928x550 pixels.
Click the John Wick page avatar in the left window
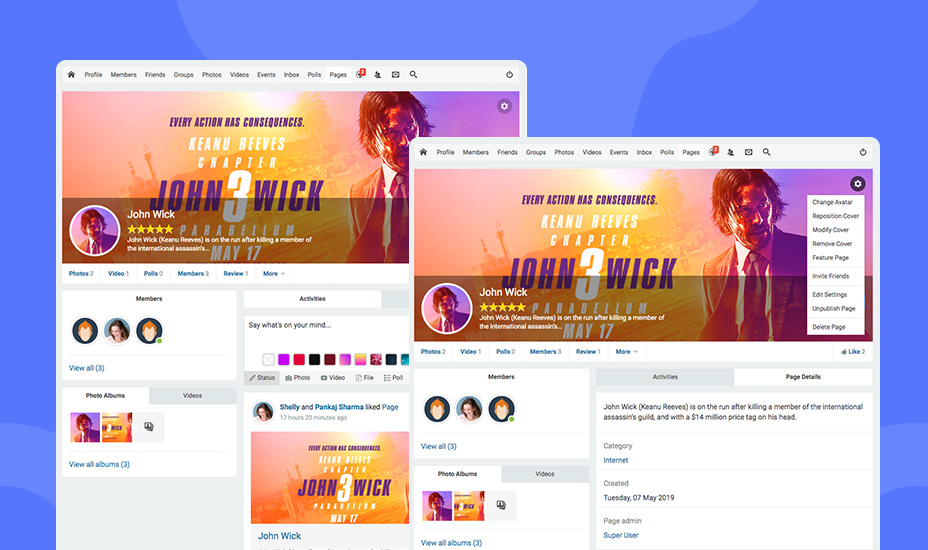(94, 230)
